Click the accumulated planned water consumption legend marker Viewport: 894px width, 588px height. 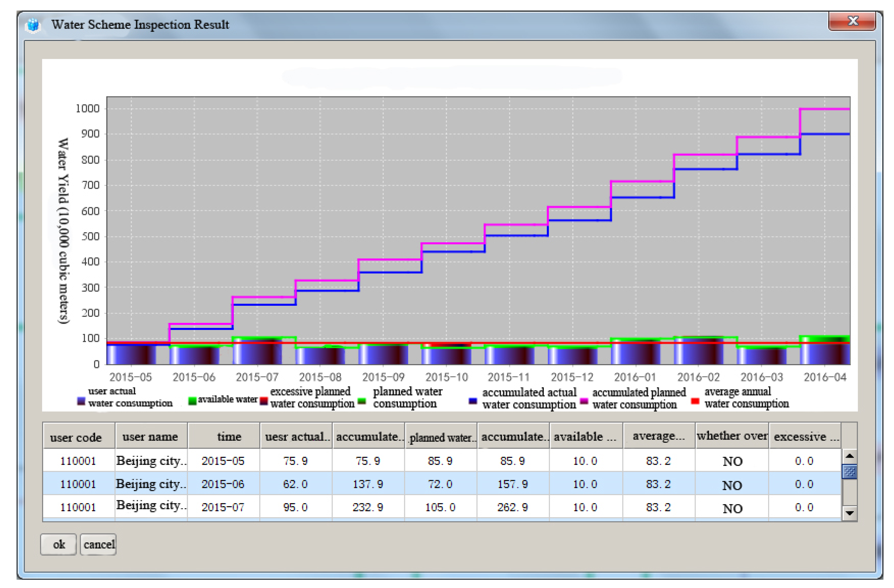click(584, 401)
